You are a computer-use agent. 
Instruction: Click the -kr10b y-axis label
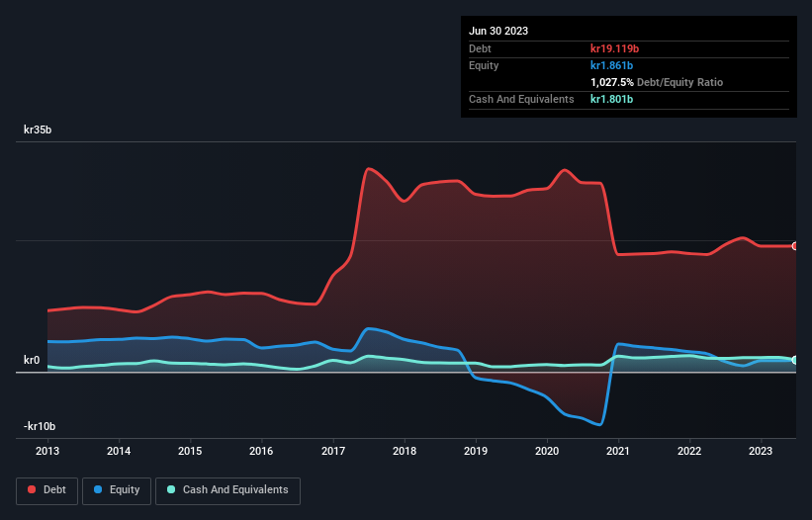(40, 426)
